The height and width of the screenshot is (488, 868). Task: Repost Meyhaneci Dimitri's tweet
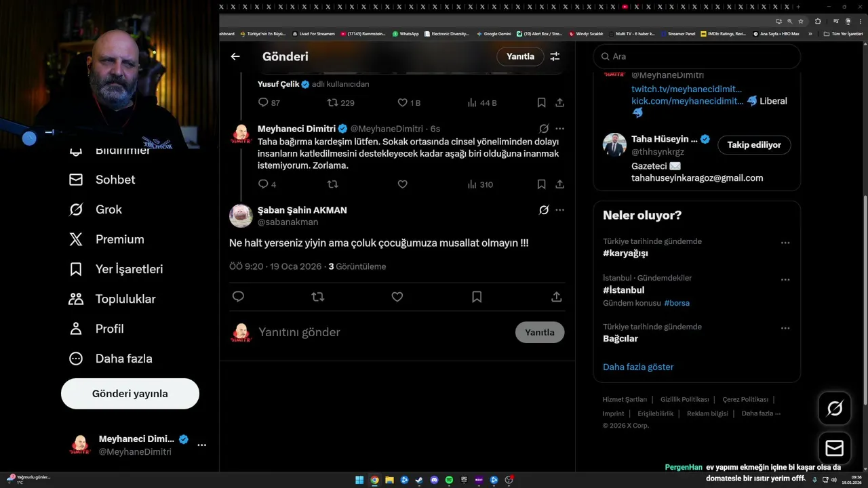(x=333, y=184)
